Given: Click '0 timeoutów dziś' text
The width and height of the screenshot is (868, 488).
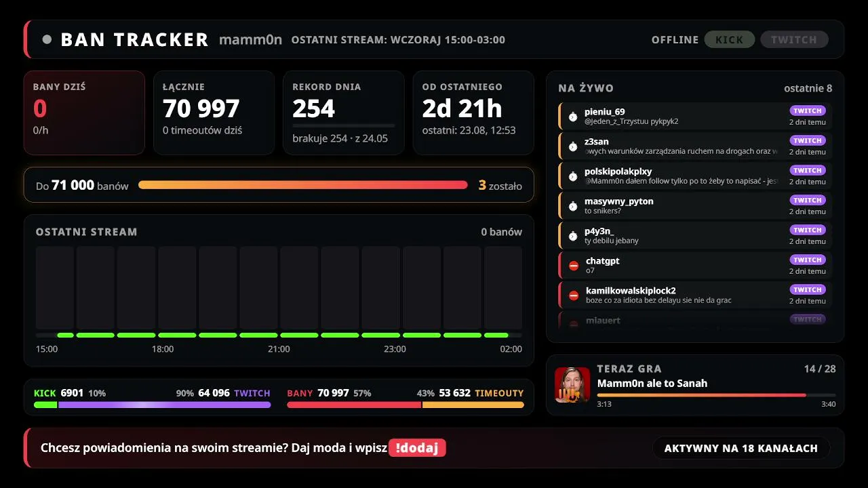Looking at the screenshot, I should [x=202, y=130].
